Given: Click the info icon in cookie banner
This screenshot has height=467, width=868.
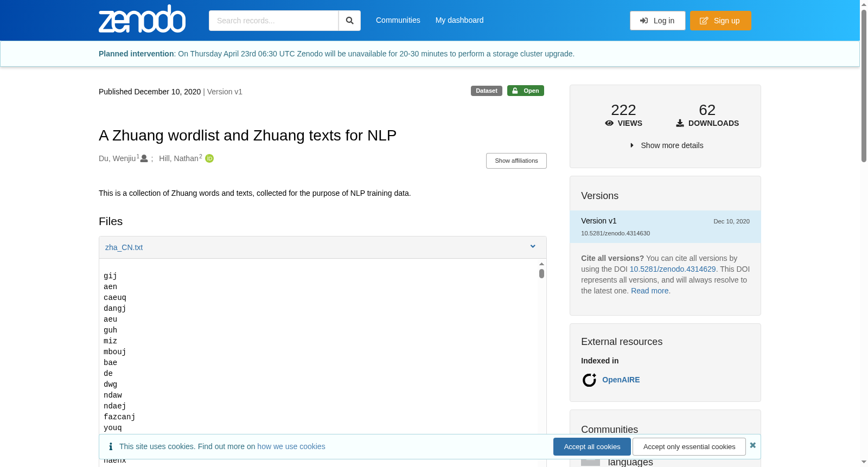Looking at the screenshot, I should pyautogui.click(x=111, y=446).
